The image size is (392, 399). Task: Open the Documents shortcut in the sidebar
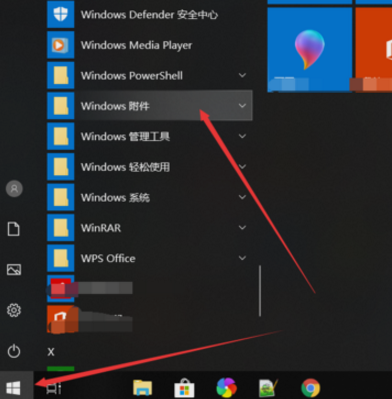click(x=14, y=229)
